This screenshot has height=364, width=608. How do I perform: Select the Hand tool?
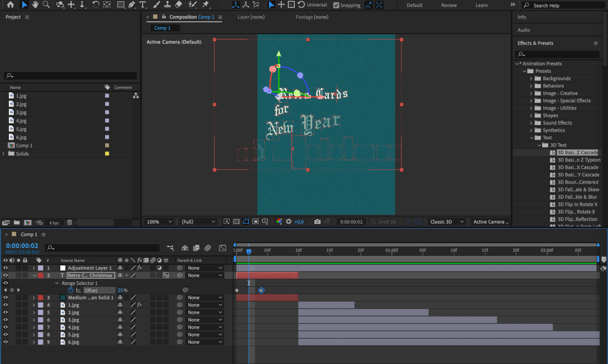pyautogui.click(x=35, y=5)
